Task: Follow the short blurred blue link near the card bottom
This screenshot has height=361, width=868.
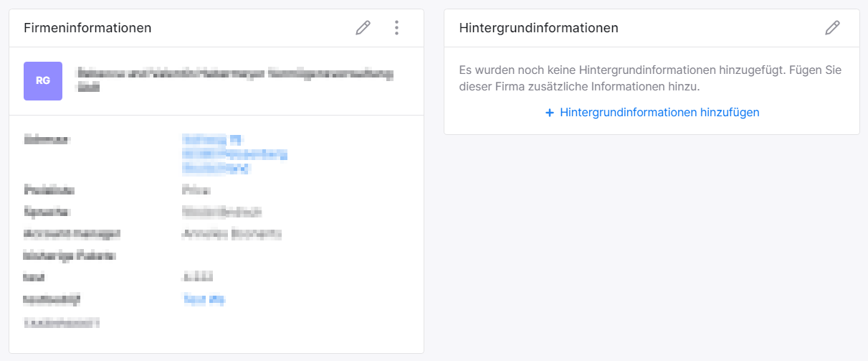Action: click(x=204, y=300)
